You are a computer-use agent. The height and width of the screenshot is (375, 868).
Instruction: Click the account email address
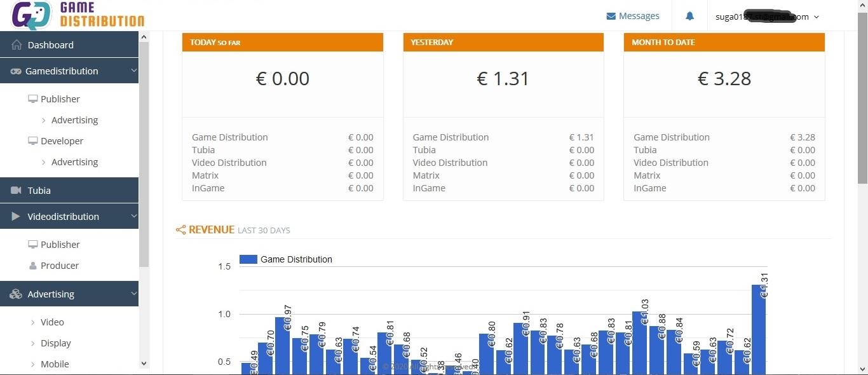762,17
